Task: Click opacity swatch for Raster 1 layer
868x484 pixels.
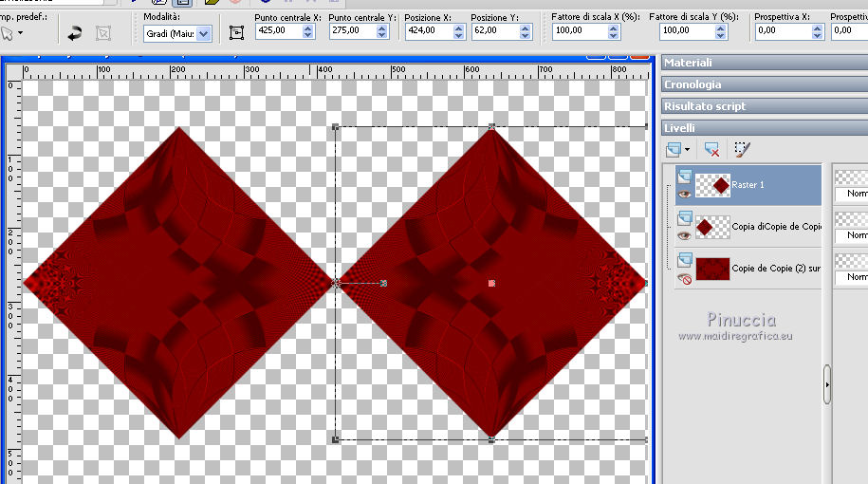Action: pyautogui.click(x=851, y=177)
